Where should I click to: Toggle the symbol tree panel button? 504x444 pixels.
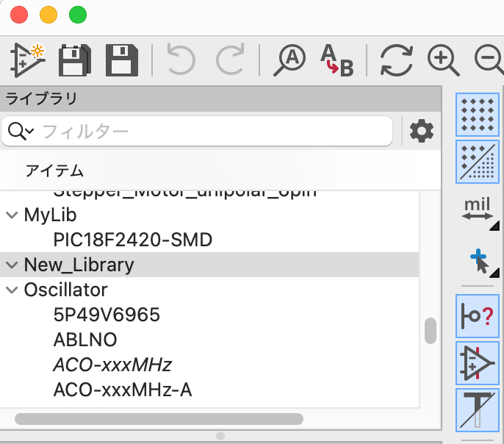click(x=478, y=363)
